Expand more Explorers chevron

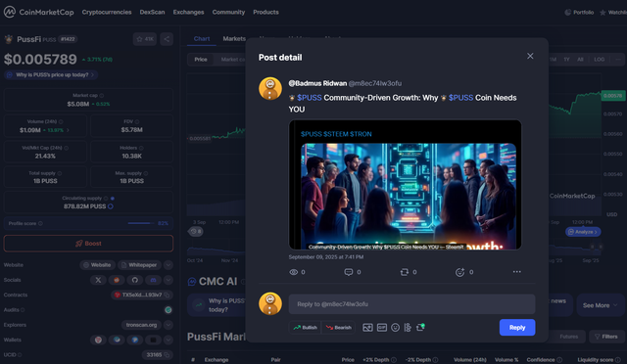click(x=169, y=325)
